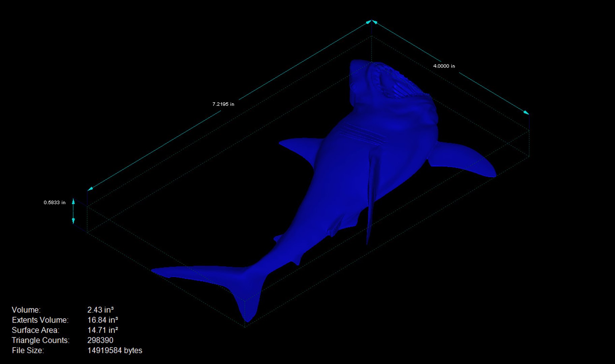Click the 4.0000 in width dimension label
The height and width of the screenshot is (364, 615).
coord(444,66)
